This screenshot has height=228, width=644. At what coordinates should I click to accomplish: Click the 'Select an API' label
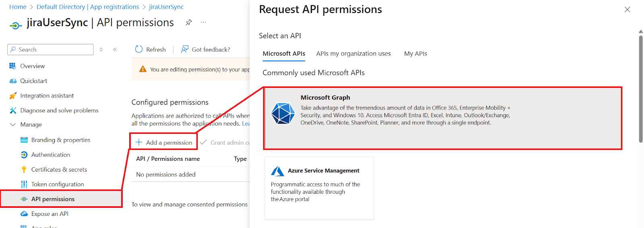point(280,36)
